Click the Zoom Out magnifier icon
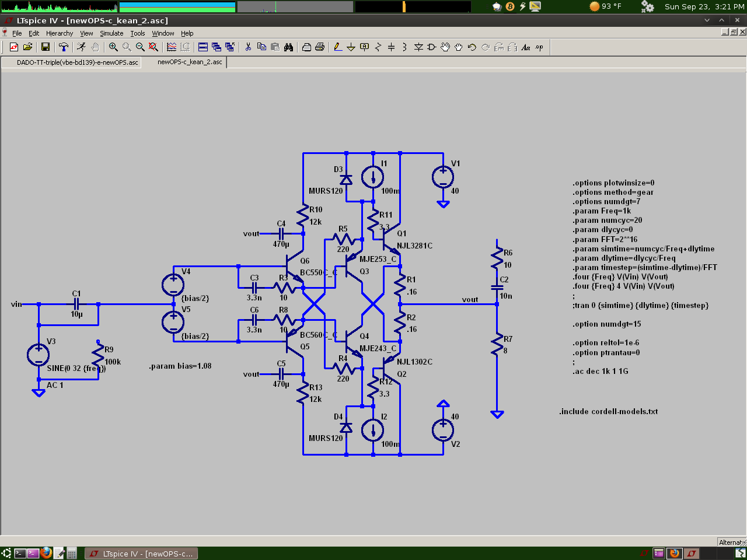Viewport: 747px width, 560px height. point(140,47)
